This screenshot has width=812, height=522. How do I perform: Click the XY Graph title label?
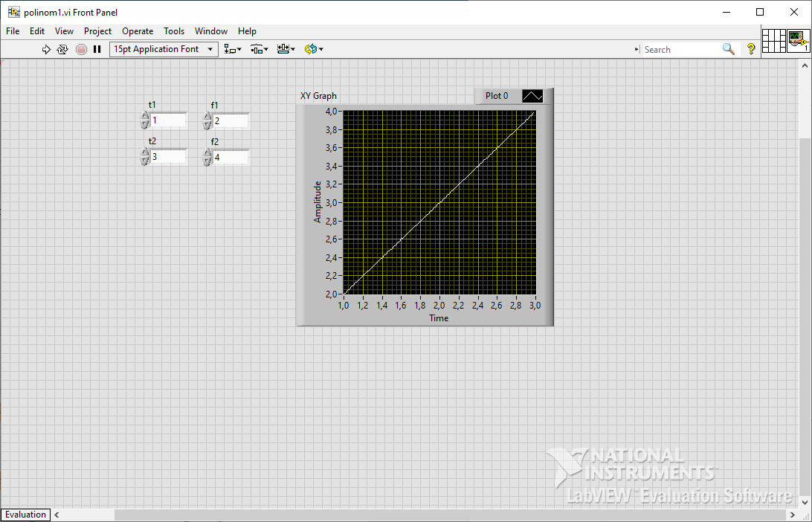tap(318, 96)
